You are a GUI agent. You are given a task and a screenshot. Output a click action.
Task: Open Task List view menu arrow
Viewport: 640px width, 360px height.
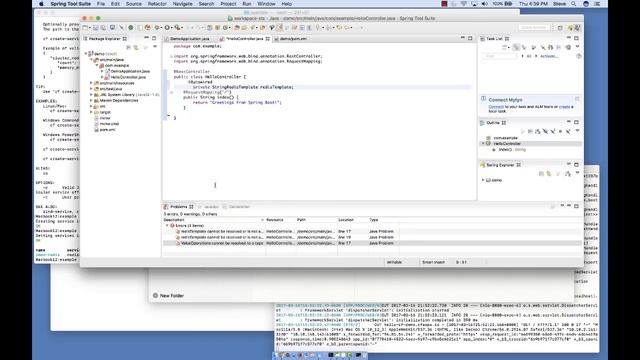(x=578, y=47)
